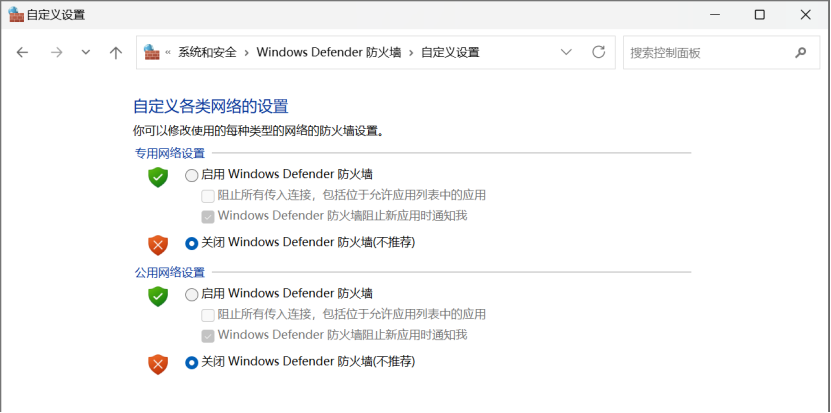This screenshot has width=831, height=413.
Task: Click green shield icon in 专用网络设置
Action: [158, 177]
